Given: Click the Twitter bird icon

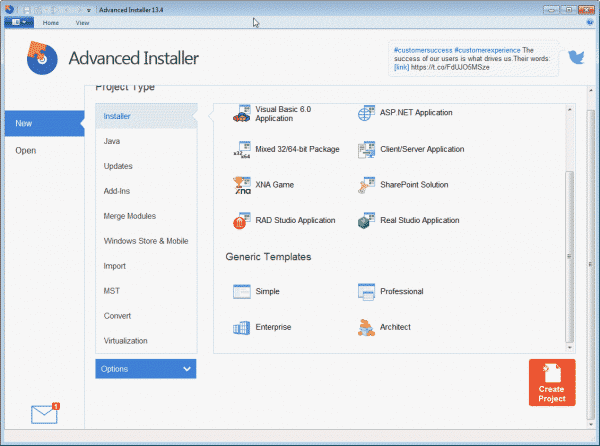Looking at the screenshot, I should (576, 57).
